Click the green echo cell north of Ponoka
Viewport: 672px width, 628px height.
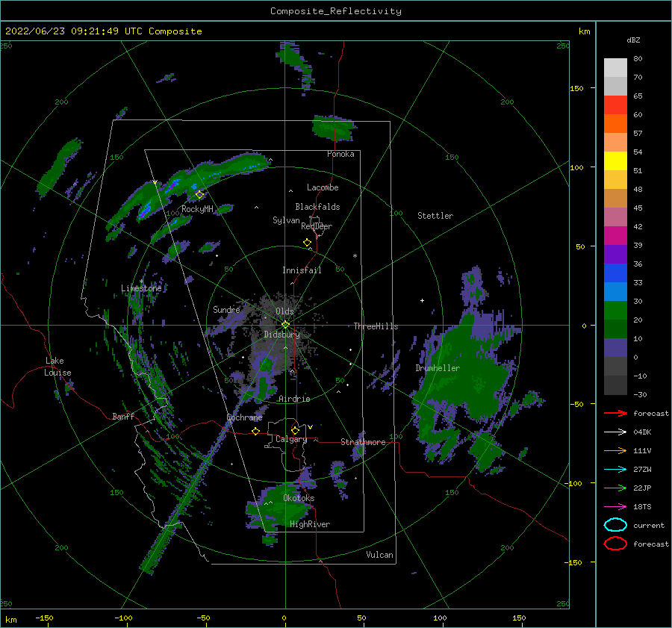334,128
